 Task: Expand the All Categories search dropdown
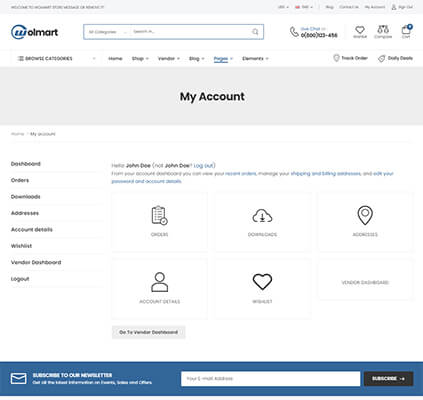click(x=107, y=32)
